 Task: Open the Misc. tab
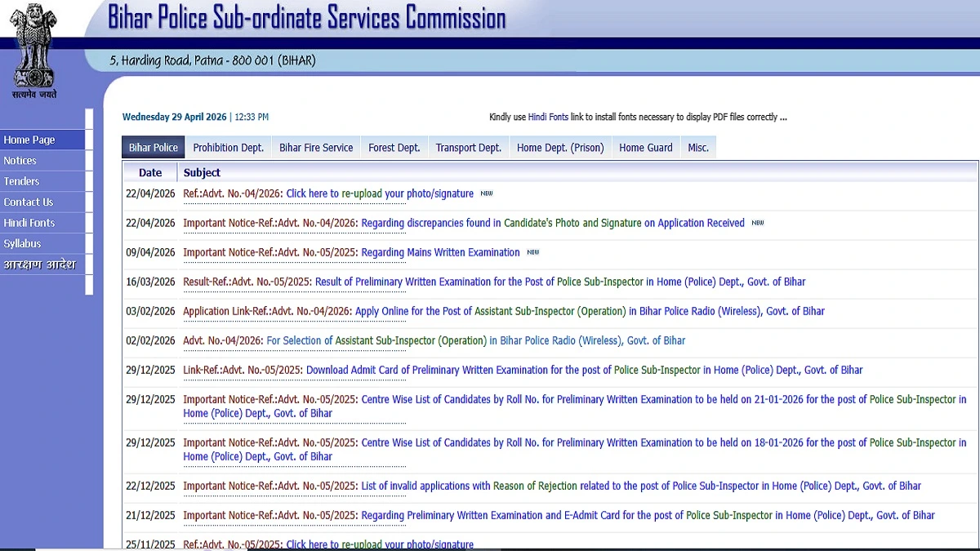point(698,148)
